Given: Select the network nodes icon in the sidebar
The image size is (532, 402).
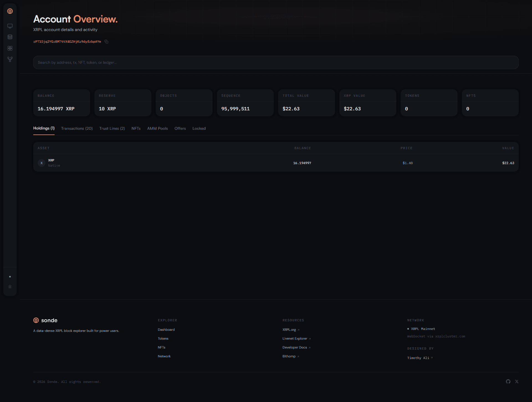Looking at the screenshot, I should click(x=10, y=59).
